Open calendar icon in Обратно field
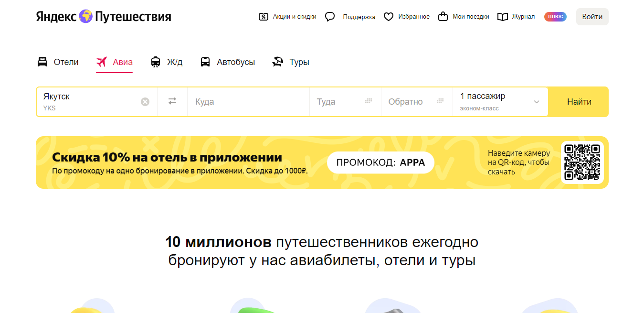Image resolution: width=644 pixels, height=313 pixels. 440,101
